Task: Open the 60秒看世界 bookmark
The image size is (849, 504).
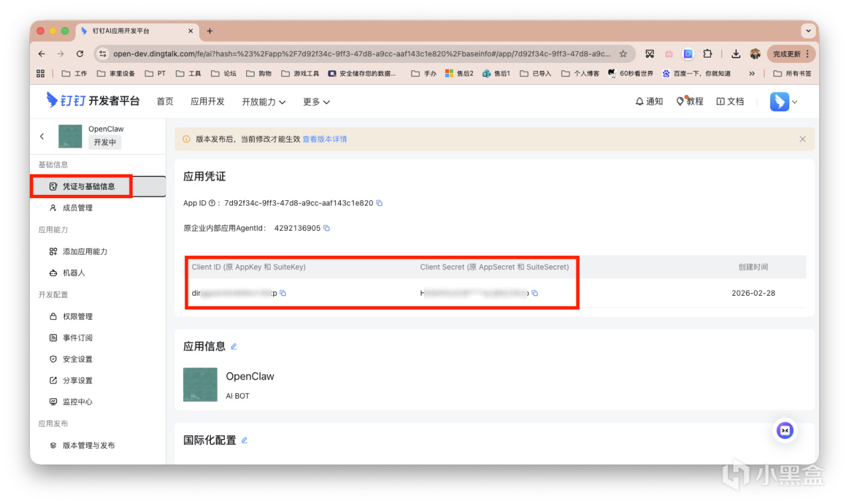Action: (x=630, y=74)
